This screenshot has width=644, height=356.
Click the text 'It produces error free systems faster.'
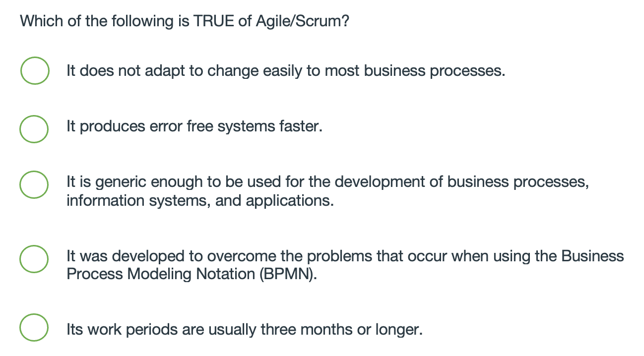[193, 126]
